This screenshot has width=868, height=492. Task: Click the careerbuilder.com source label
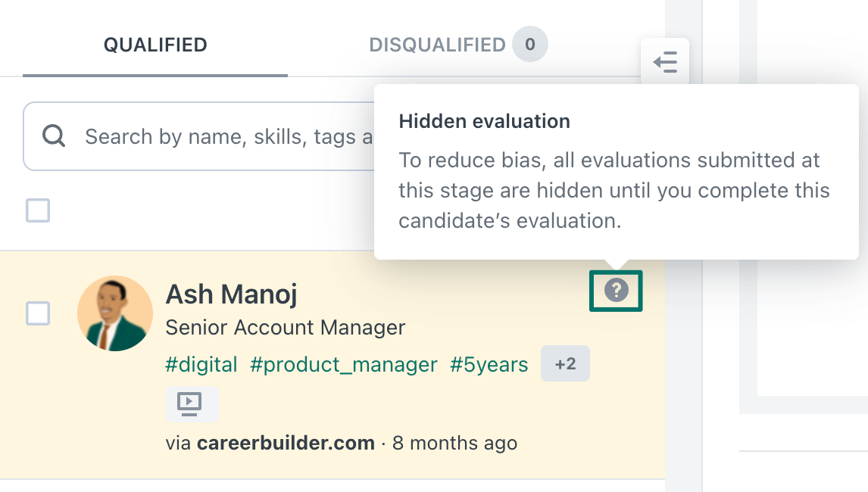(x=286, y=443)
